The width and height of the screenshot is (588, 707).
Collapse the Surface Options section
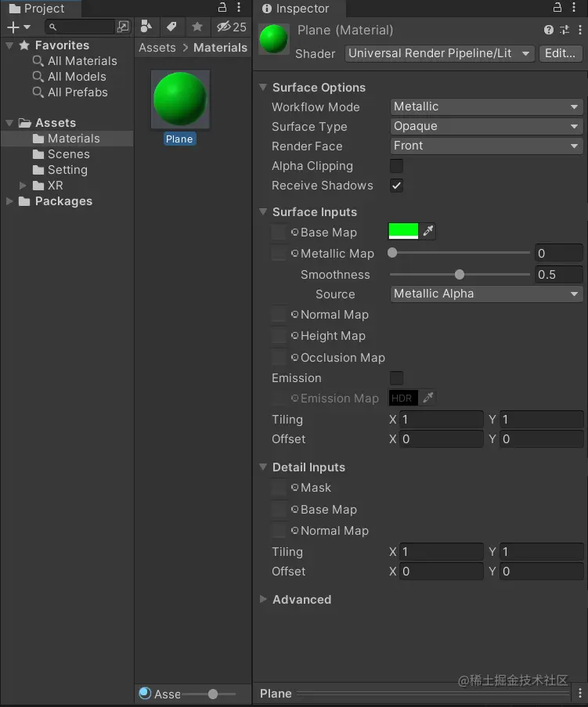coord(263,87)
